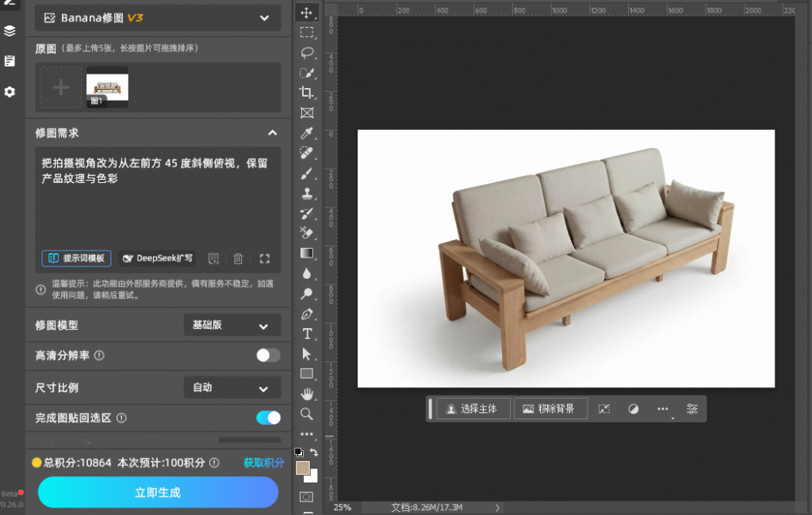Image resolution: width=812 pixels, height=515 pixels.
Task: Expand the prompt box to fullscreen
Action: [265, 258]
